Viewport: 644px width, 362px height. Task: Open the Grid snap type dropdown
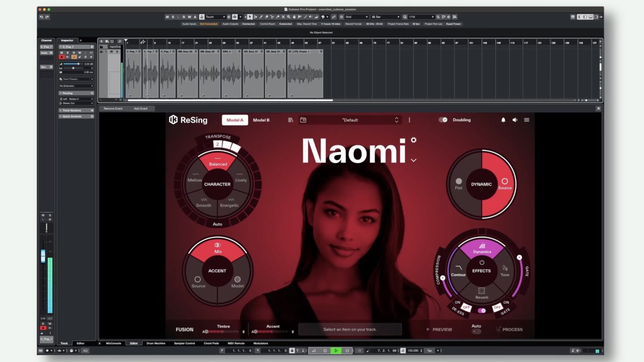click(357, 17)
